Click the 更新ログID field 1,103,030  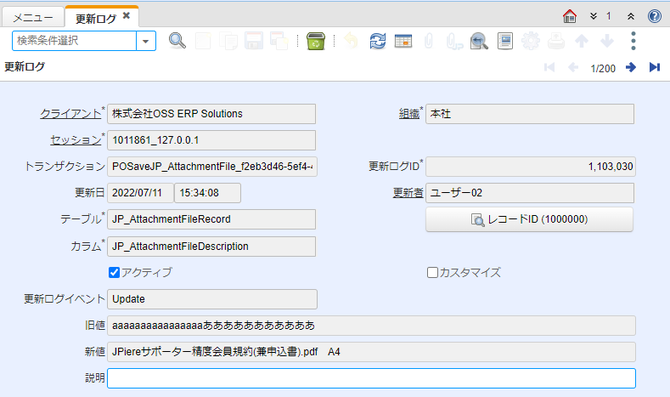(530, 166)
